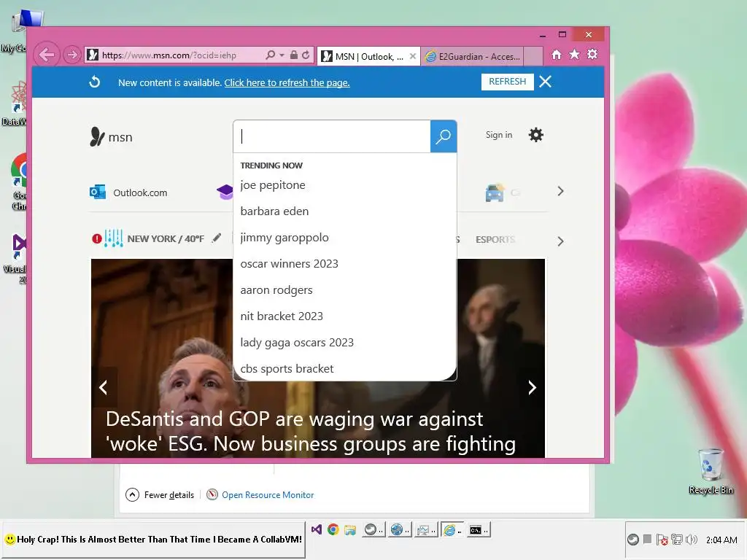This screenshot has height=560, width=747.
Task: Click the 'Holy Crap!' taskbar message button
Action: pos(153,540)
